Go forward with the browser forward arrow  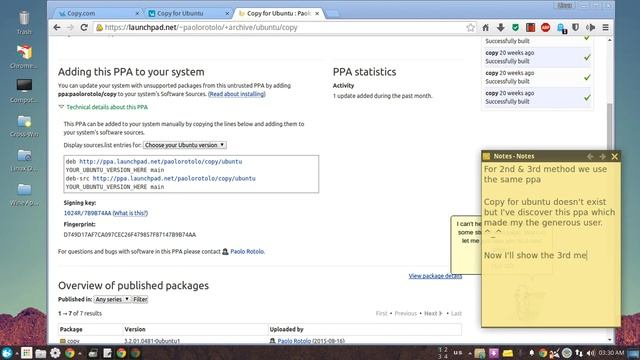pyautogui.click(x=70, y=27)
